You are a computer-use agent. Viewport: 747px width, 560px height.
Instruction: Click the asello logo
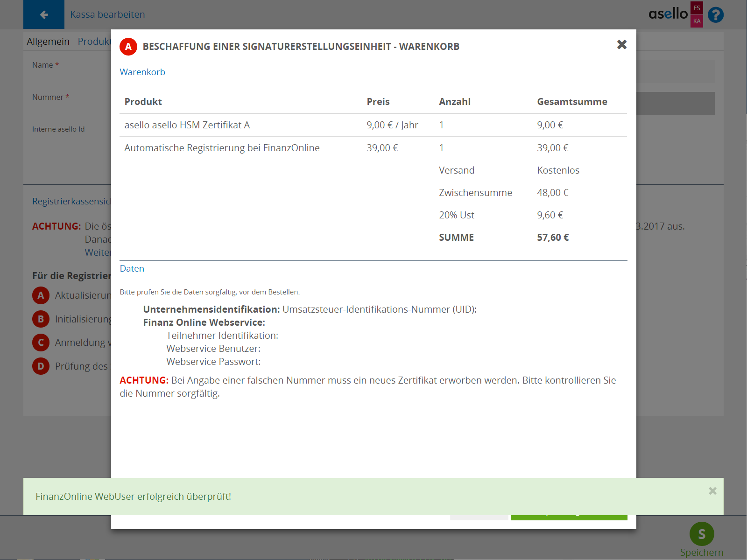pyautogui.click(x=668, y=14)
